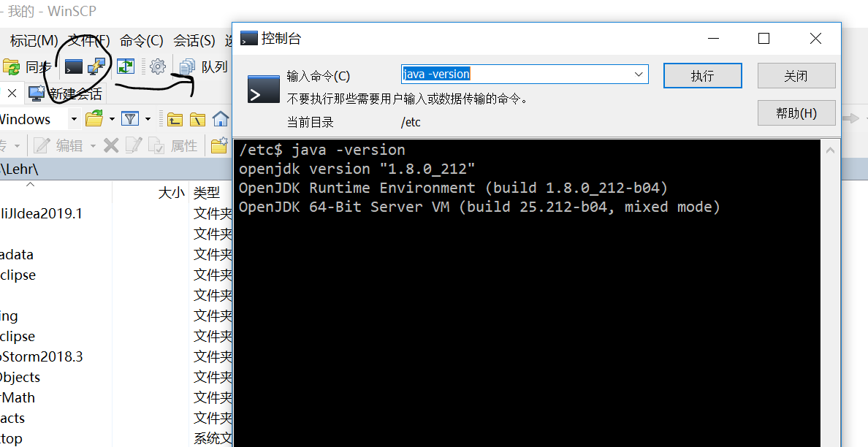Screen dimensions: 868x447
Task: Select the bjects folder row
Action: pos(115,378)
